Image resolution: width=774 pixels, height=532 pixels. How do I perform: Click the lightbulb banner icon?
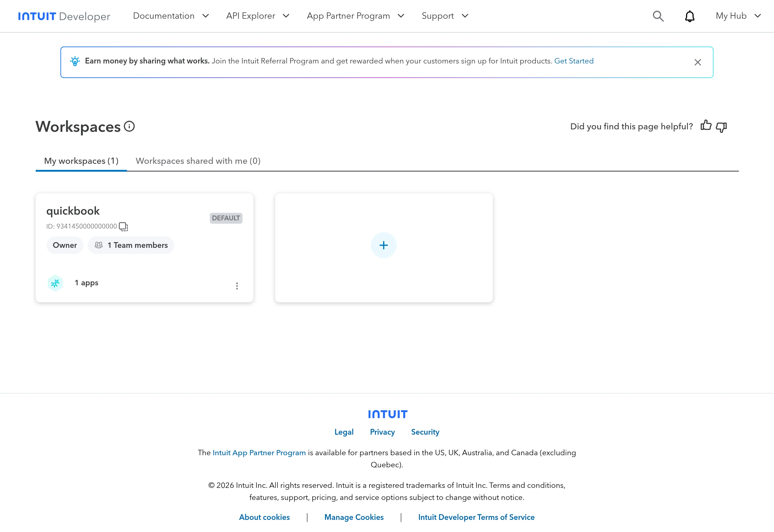click(75, 61)
